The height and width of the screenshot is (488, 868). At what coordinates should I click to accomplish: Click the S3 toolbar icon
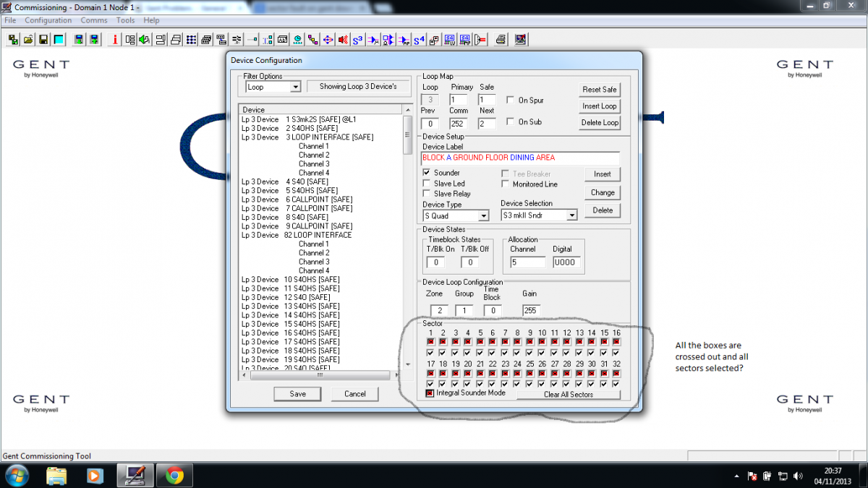tap(358, 39)
